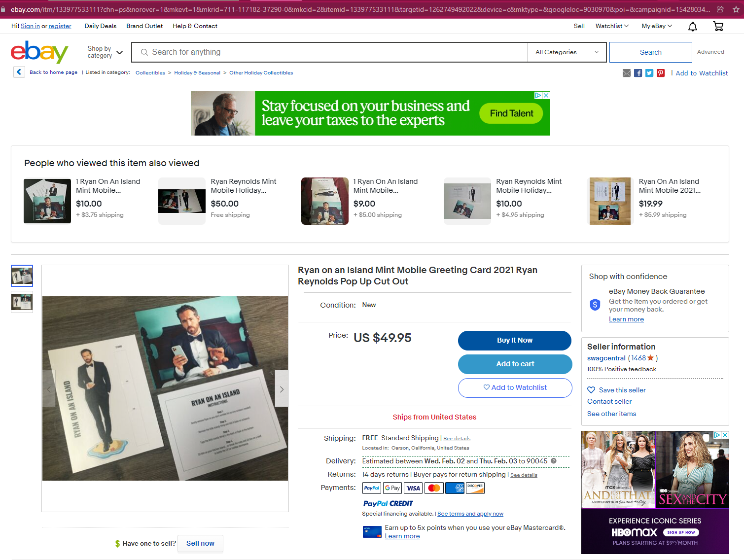Toggle Save this seller heart
The height and width of the screenshot is (560, 744).
[591, 390]
